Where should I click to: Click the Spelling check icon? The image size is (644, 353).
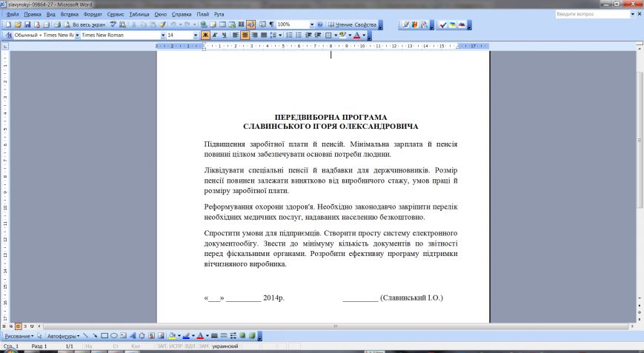pyautogui.click(x=113, y=24)
